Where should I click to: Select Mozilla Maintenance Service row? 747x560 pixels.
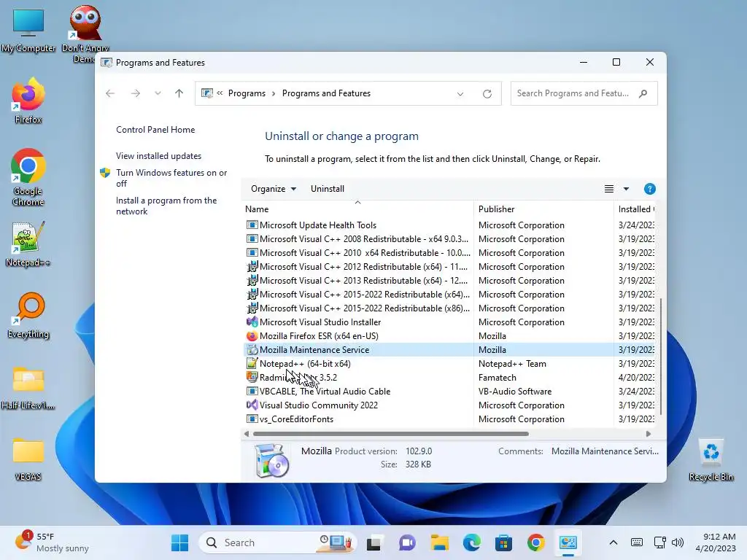449,349
